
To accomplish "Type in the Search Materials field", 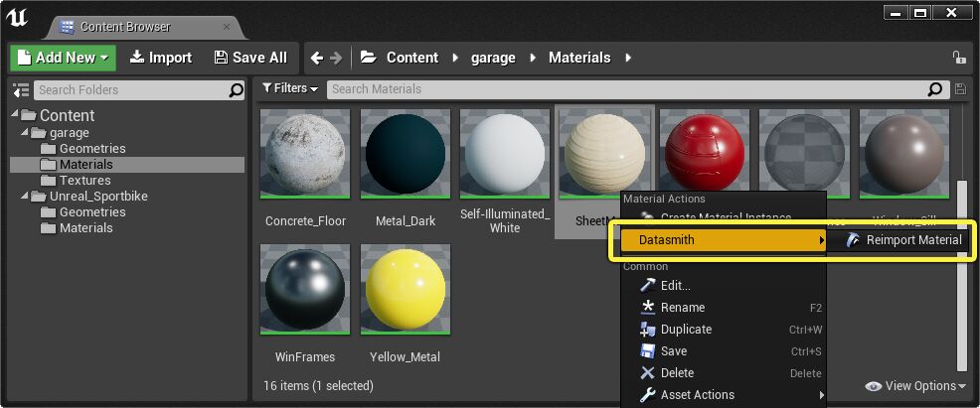I will point(626,89).
